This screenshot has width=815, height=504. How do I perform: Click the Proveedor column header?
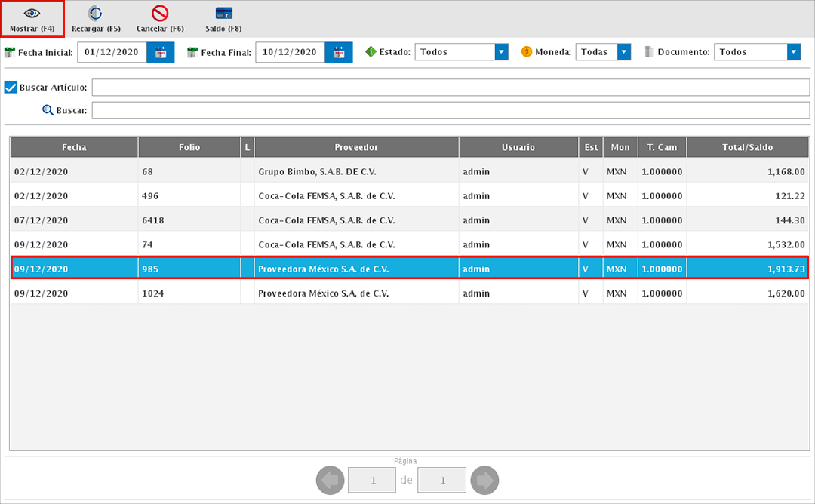(x=356, y=147)
